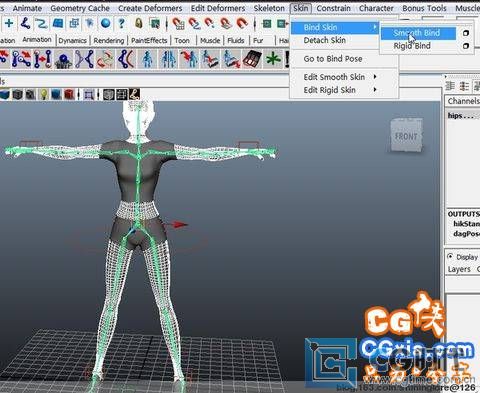
Task: Click the blue ball paint weights shelf icon
Action: [63, 59]
